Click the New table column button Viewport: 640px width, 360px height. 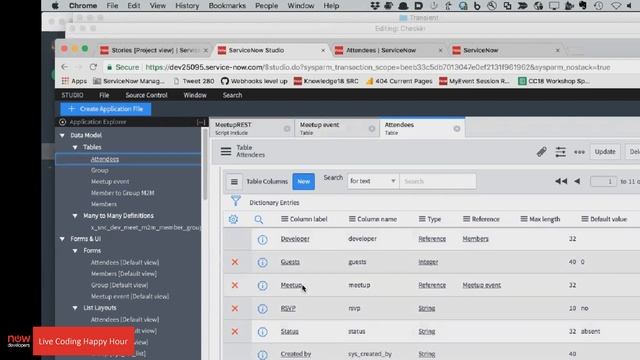pos(303,182)
